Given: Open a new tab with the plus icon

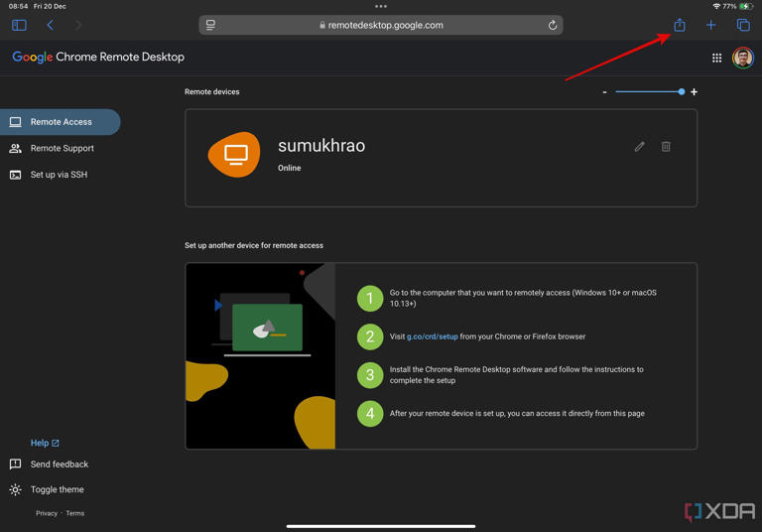Looking at the screenshot, I should click(711, 25).
